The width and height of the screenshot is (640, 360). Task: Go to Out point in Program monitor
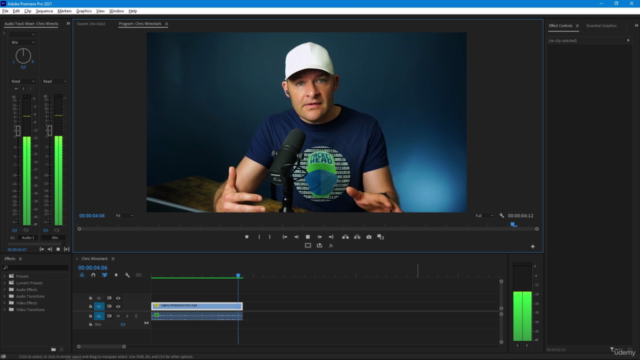(x=331, y=237)
